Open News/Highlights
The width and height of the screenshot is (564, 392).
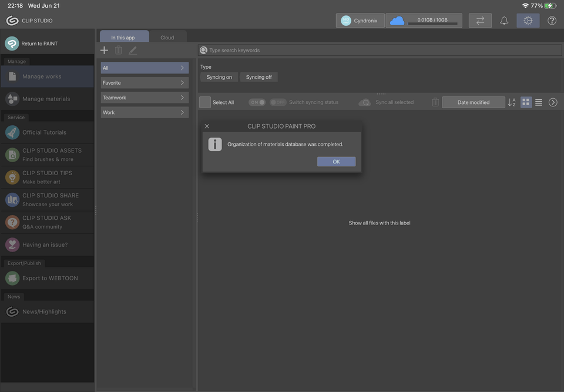pos(48,311)
